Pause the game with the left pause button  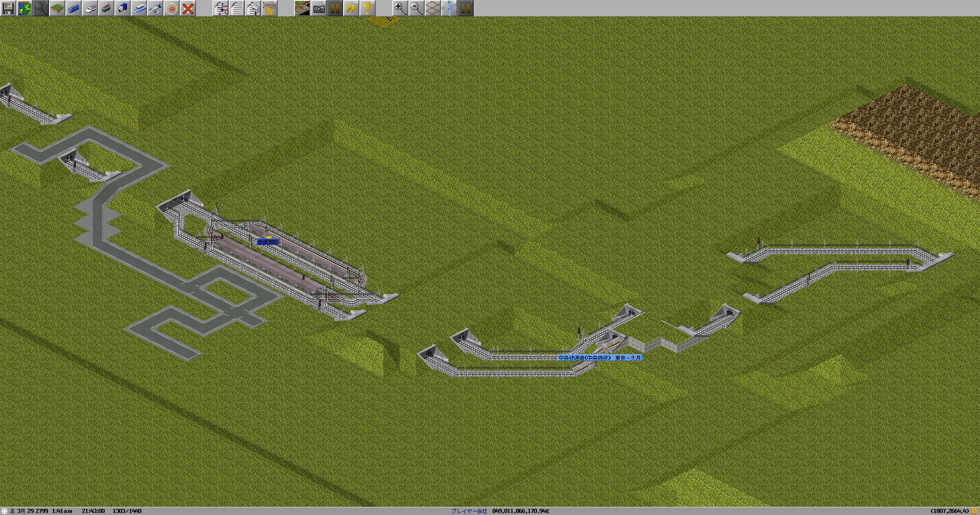pyautogui.click(x=335, y=8)
